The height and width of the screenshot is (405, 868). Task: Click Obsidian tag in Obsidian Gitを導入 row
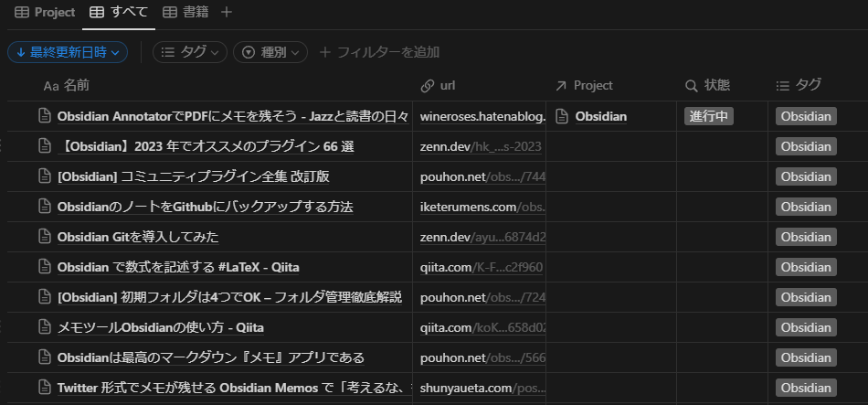point(806,237)
